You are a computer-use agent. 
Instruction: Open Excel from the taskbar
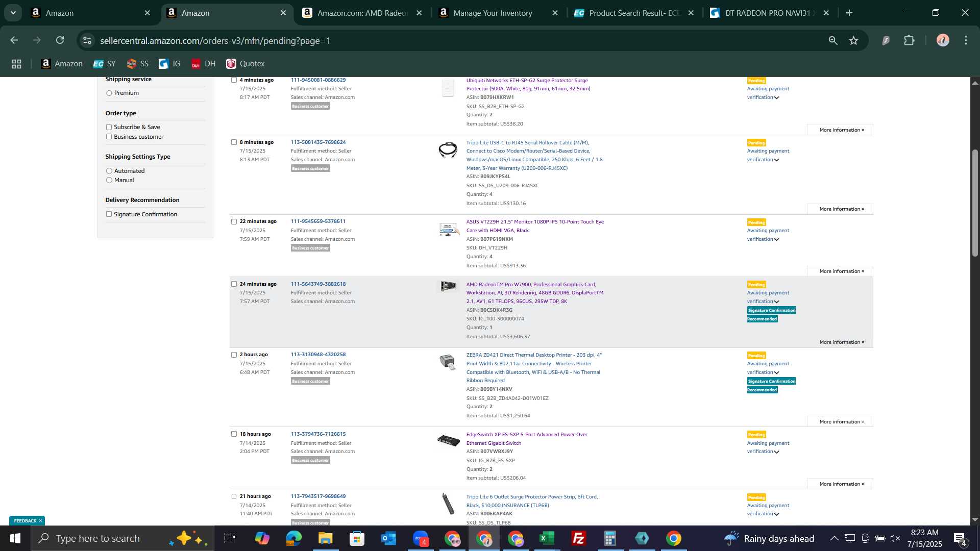pos(547,538)
